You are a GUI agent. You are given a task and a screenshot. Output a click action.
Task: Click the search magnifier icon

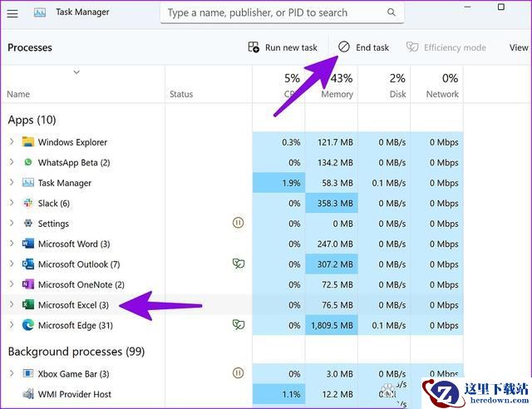[x=392, y=12]
